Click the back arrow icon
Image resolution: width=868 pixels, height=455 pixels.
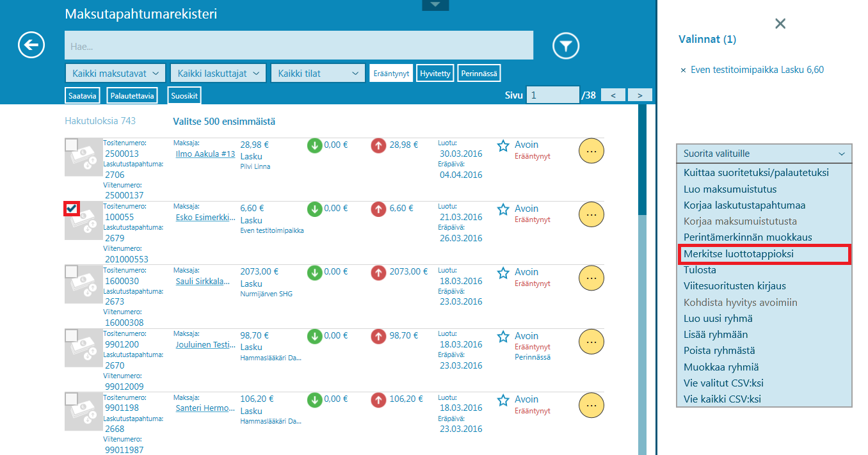tap(31, 45)
